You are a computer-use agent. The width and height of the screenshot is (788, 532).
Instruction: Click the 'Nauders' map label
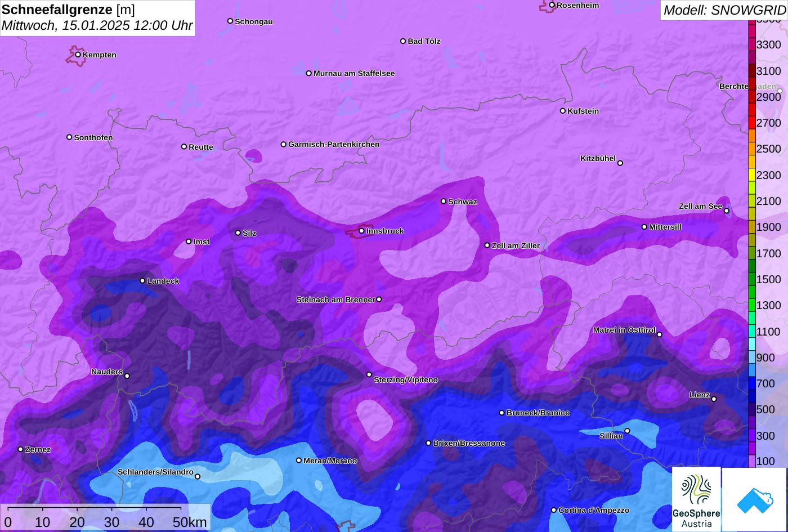(107, 372)
